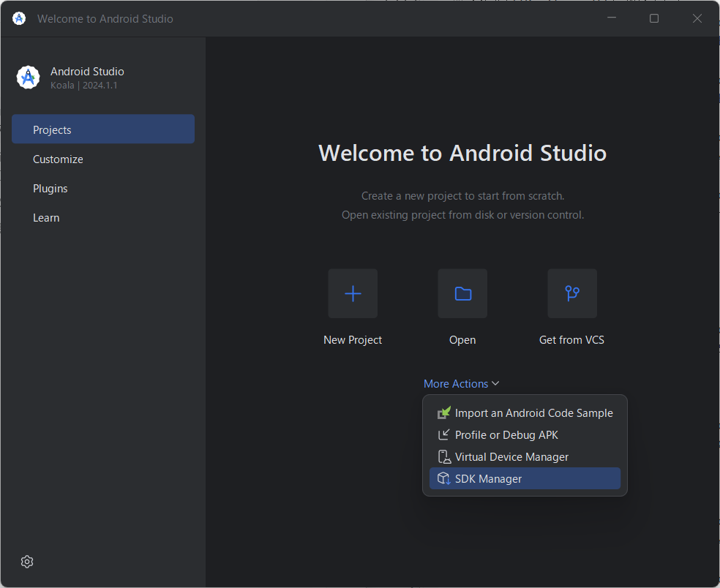Click the Get from VCS branch icon
Viewport: 720px width, 588px height.
click(x=572, y=293)
